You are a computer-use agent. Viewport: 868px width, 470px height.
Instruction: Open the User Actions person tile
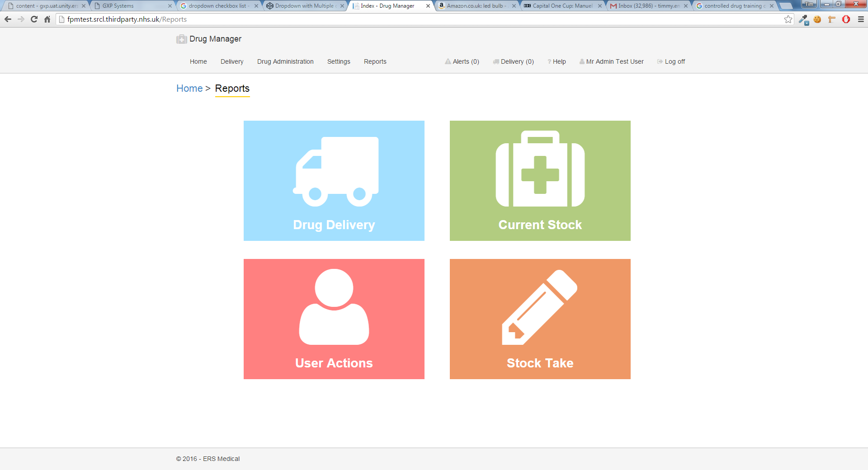pyautogui.click(x=334, y=319)
